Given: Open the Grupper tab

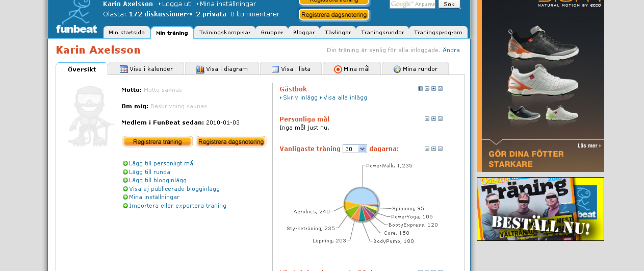Looking at the screenshot, I should 272,32.
